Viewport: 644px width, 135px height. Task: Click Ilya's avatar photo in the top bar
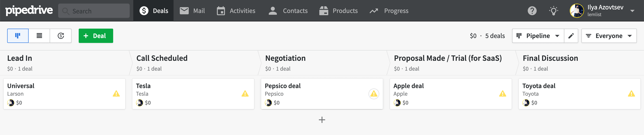coord(578,11)
